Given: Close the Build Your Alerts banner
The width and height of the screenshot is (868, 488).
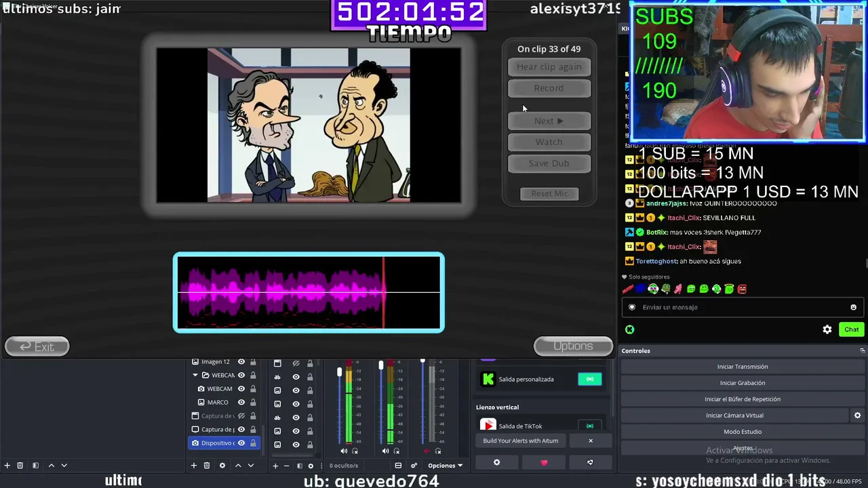Looking at the screenshot, I should click(591, 441).
